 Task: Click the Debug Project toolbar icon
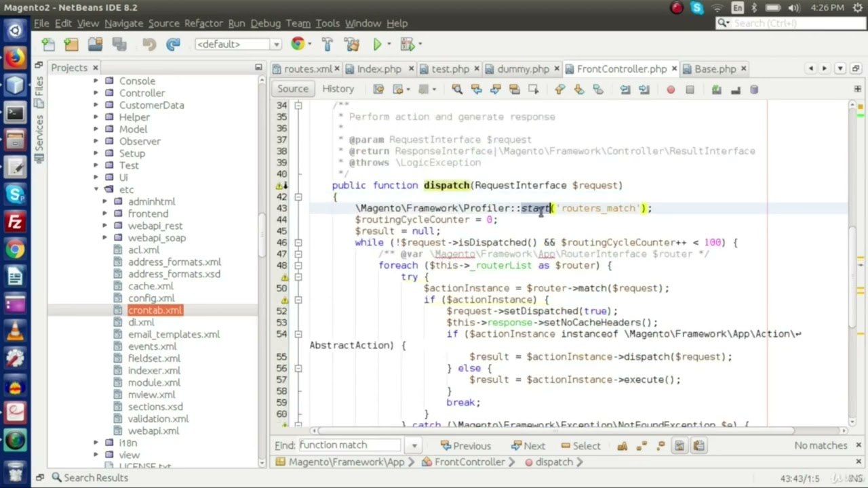[407, 44]
